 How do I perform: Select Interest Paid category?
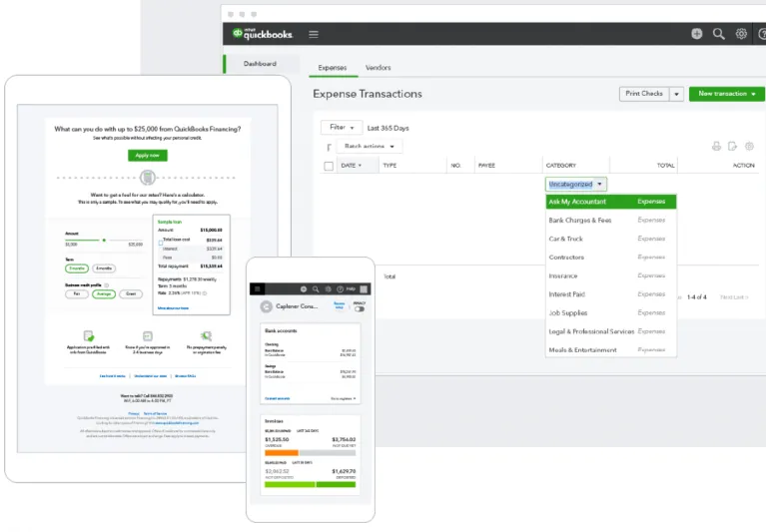click(610, 294)
